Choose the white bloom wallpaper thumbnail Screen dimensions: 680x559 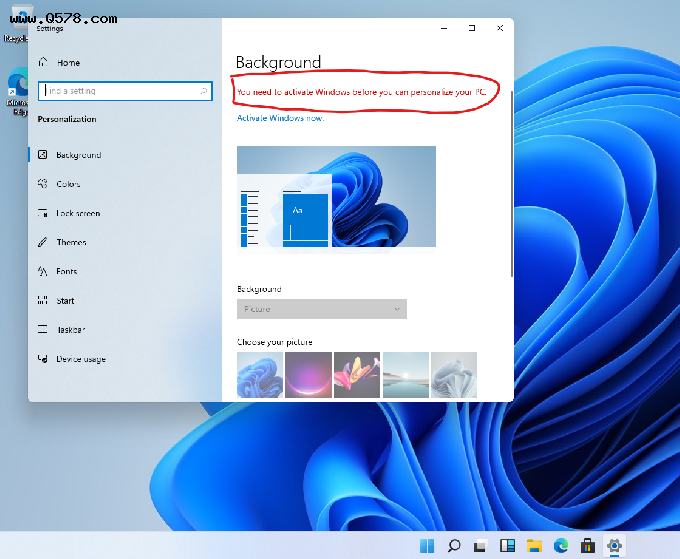[454, 375]
